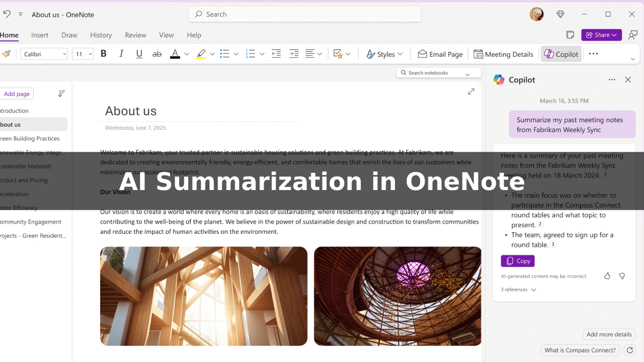Expand the numbered list style arrow
Viewport: 644px width, 362px height.
[262, 54]
